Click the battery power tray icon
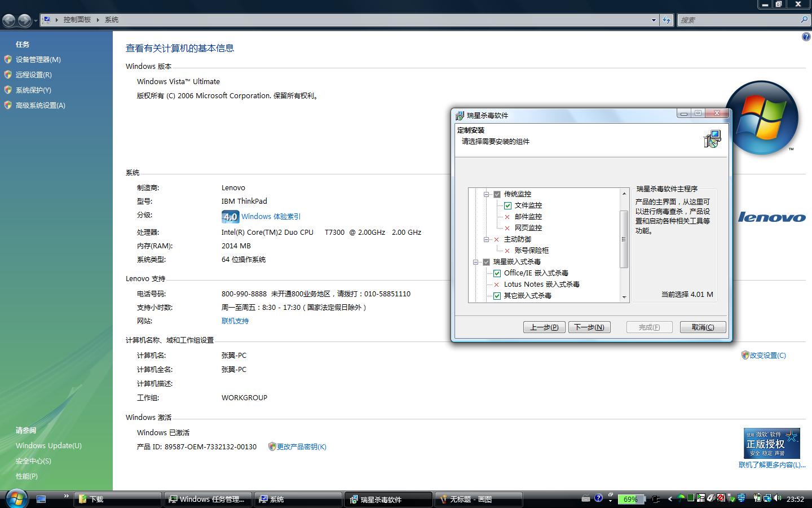The height and width of the screenshot is (508, 812). point(757,498)
